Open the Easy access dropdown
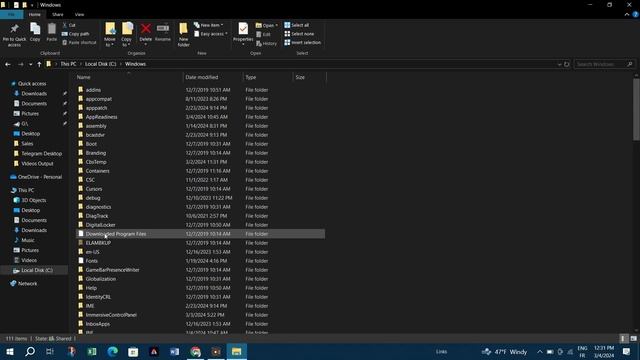640x360 pixels. click(211, 34)
